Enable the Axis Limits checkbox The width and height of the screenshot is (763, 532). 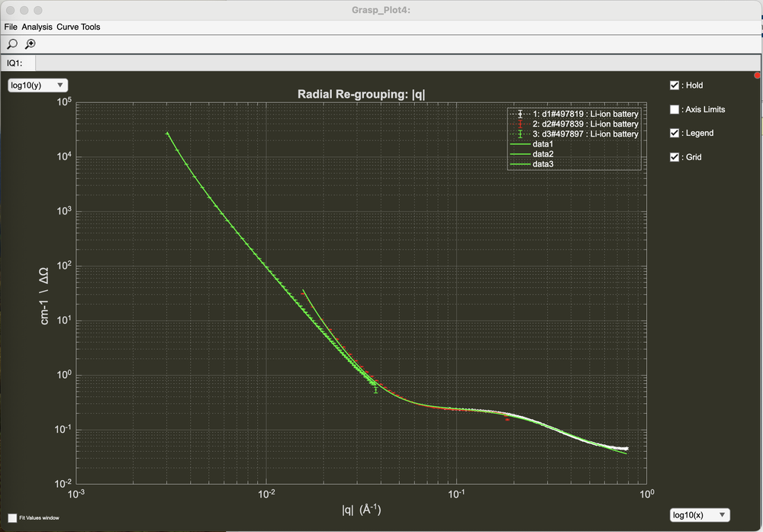tap(674, 109)
